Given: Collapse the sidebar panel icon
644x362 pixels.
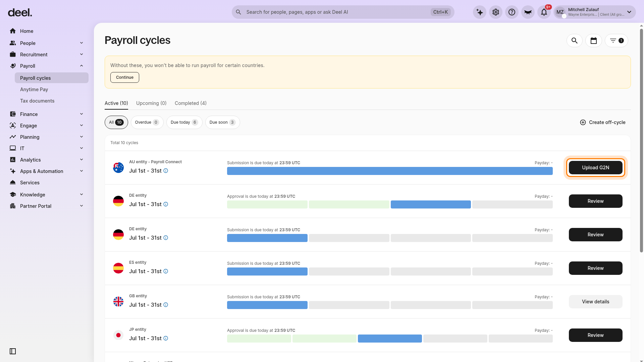Looking at the screenshot, I should (x=13, y=351).
